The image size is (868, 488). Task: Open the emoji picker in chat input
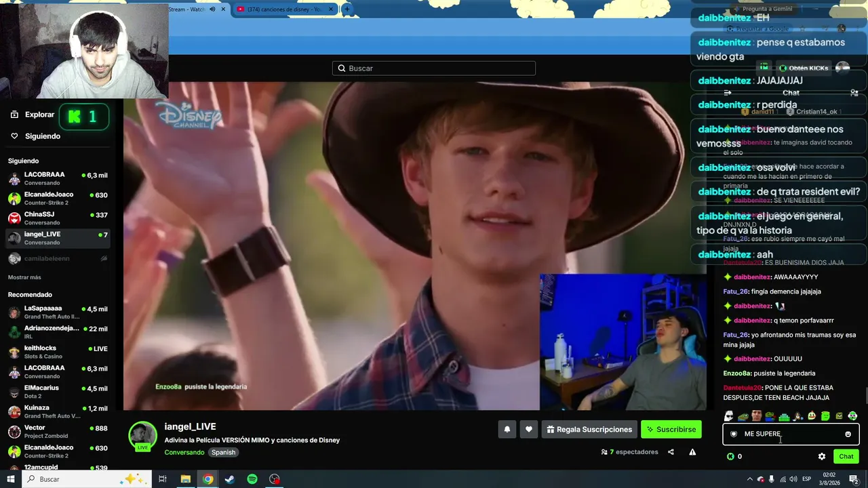pyautogui.click(x=848, y=434)
